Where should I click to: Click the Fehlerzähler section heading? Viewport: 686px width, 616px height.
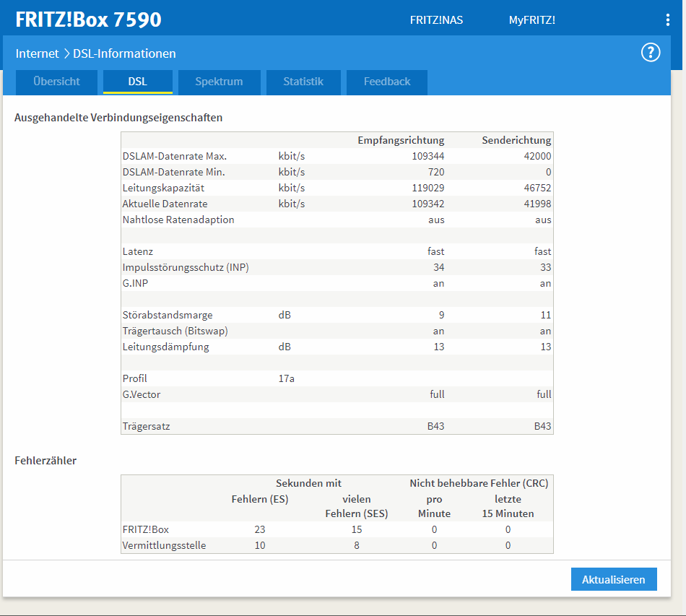pos(45,460)
